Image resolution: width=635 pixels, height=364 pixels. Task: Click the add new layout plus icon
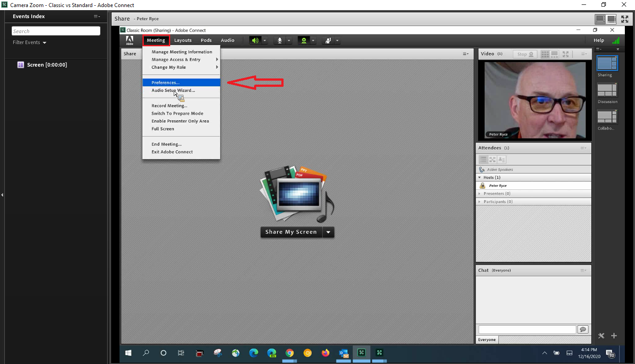pos(614,336)
